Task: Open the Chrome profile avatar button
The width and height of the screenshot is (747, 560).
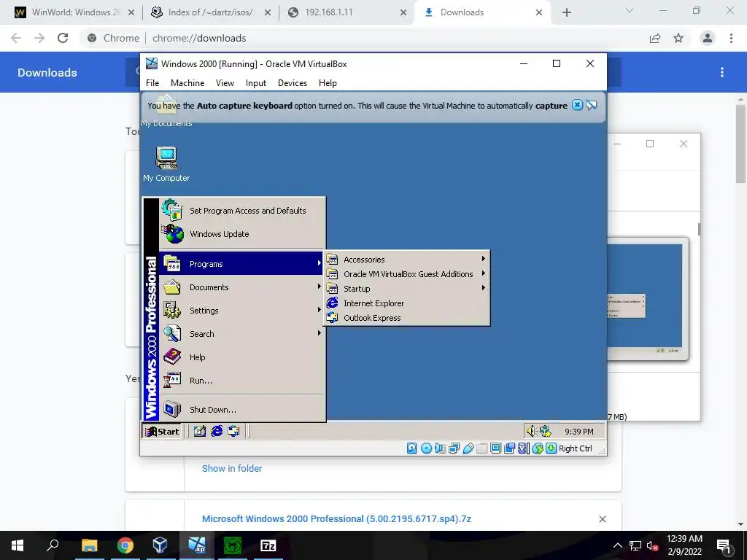Action: point(708,38)
